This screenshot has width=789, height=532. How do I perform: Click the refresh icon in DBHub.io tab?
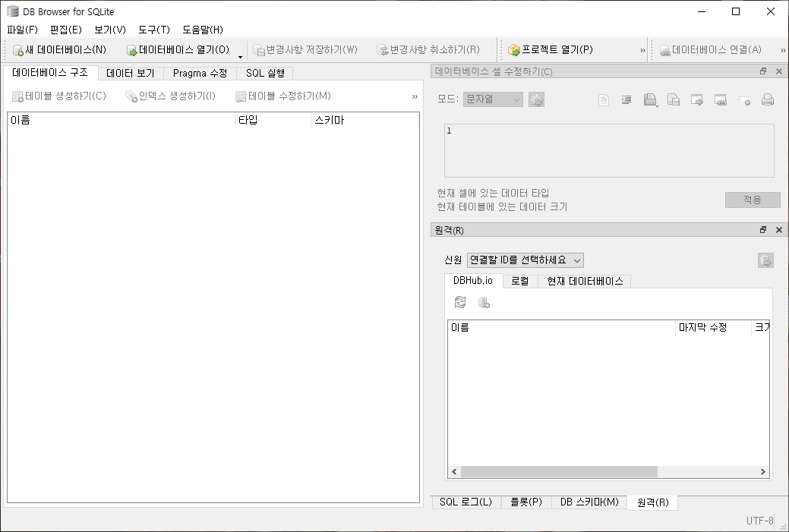point(460,302)
